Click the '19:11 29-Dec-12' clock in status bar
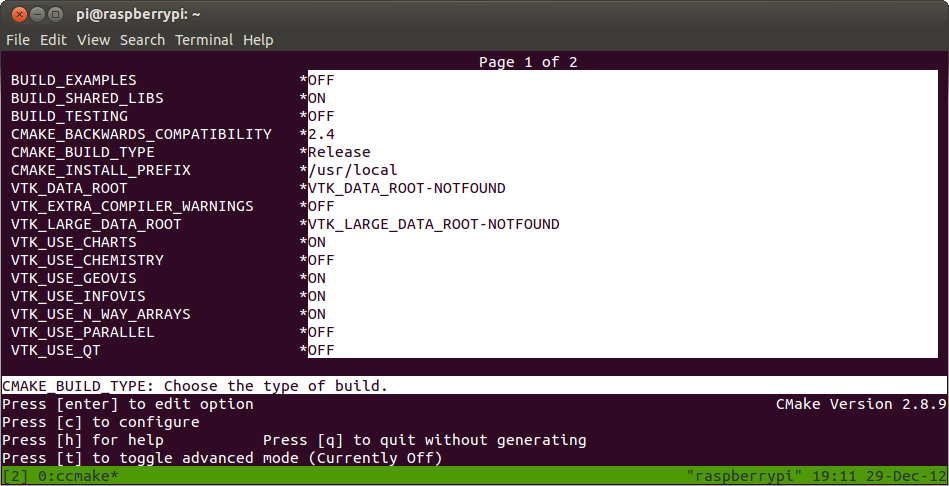The width and height of the screenshot is (949, 486). pyautogui.click(x=879, y=476)
